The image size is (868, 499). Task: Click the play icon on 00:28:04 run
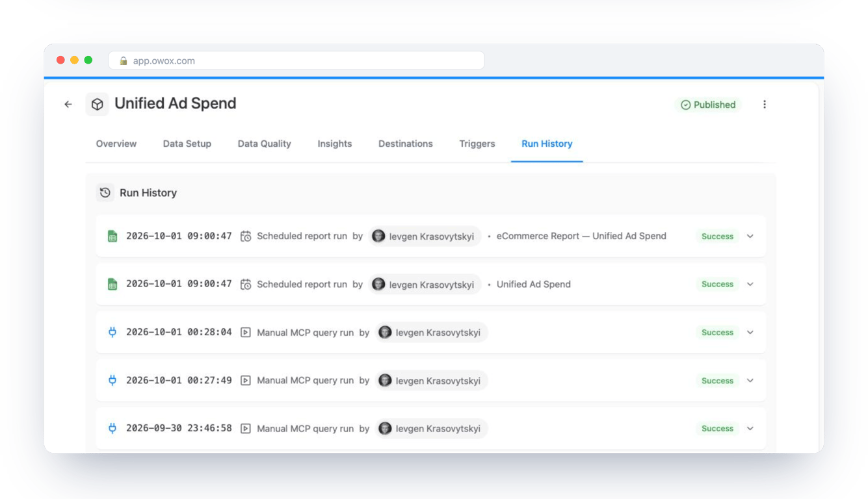(246, 332)
